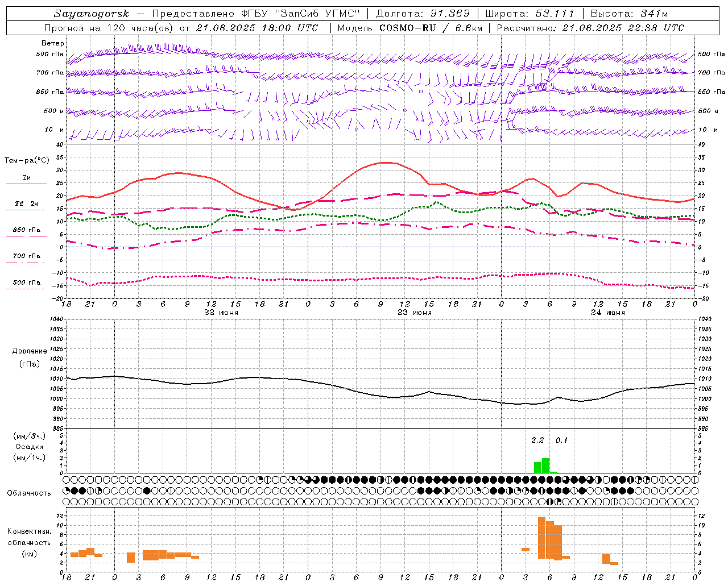Click the "Широта: 53.111" latitude field

point(530,14)
